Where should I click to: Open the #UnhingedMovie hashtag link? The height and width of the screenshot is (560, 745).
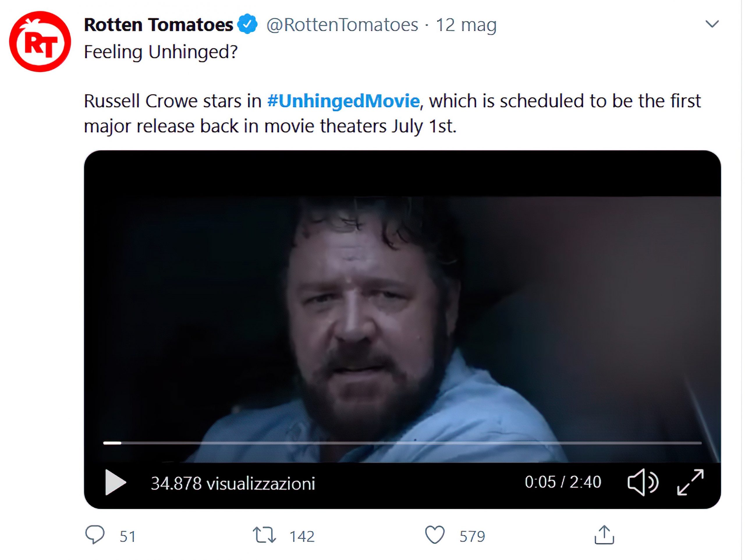pyautogui.click(x=343, y=101)
